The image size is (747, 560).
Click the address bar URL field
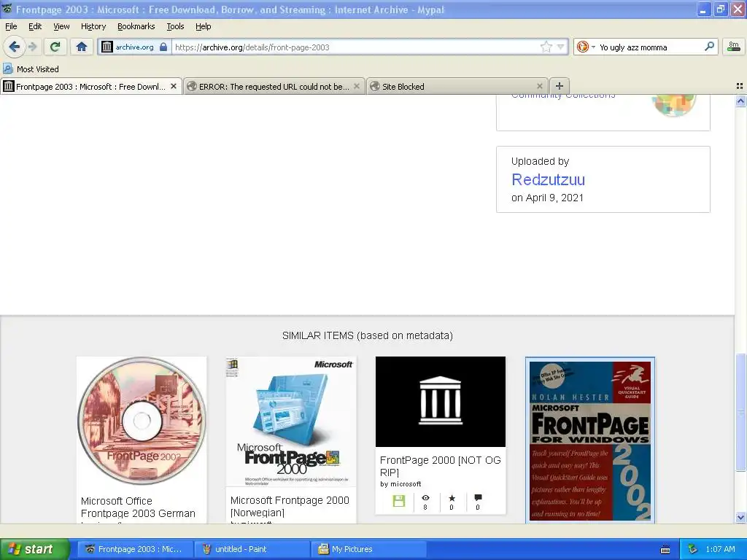click(355, 47)
